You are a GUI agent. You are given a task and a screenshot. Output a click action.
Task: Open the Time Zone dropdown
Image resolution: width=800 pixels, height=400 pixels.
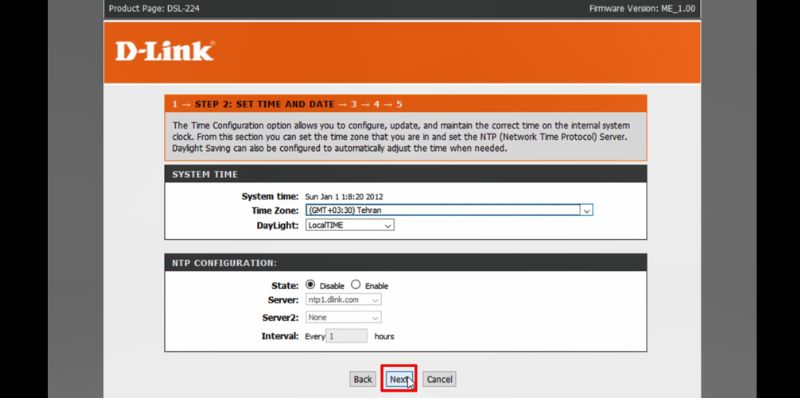click(x=449, y=210)
